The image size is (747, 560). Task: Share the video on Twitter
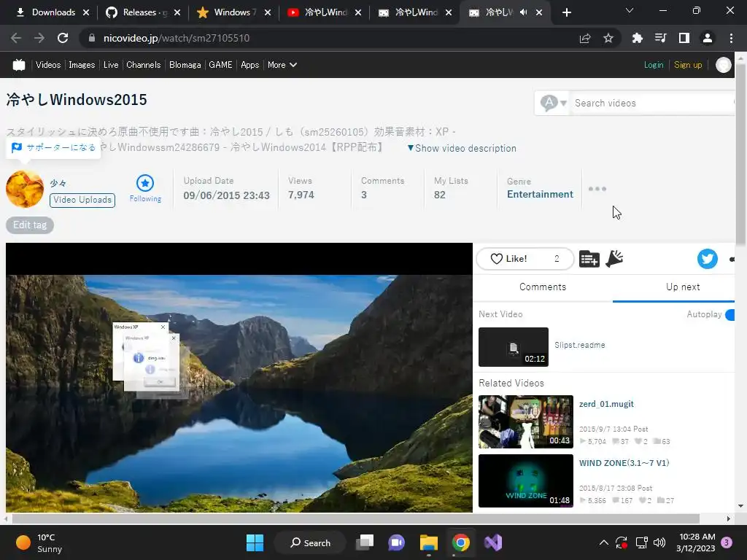[708, 259]
